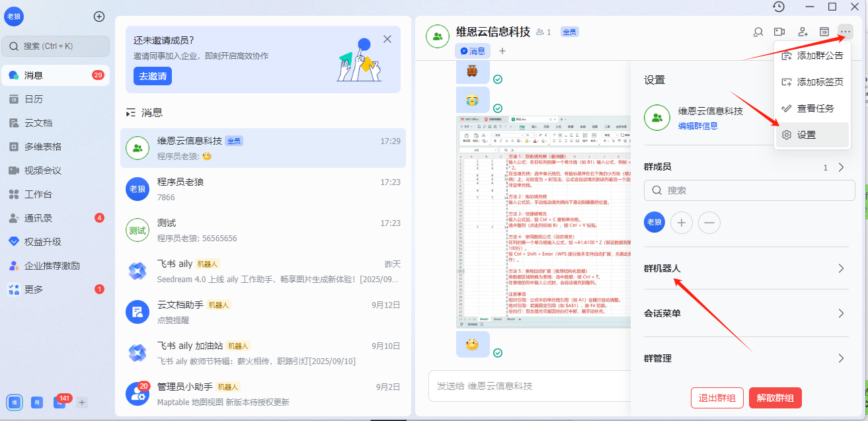868x421 pixels.
Task: Open 权益升级 in the left sidebar
Action: pos(56,242)
